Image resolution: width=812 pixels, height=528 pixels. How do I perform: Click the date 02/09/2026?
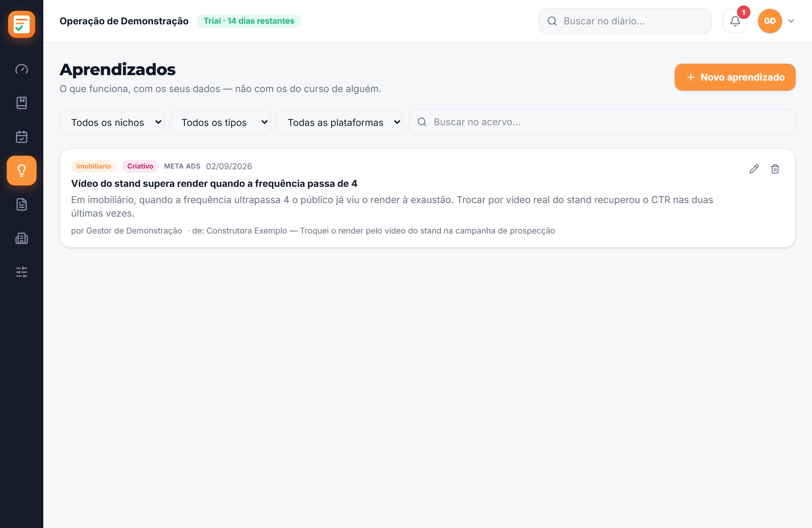(x=229, y=166)
